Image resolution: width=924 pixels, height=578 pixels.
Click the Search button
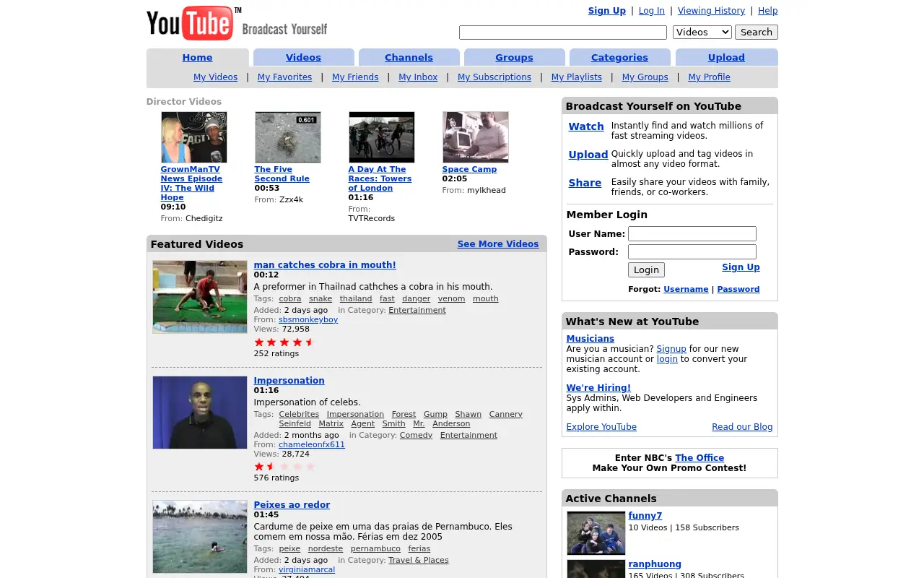pyautogui.click(x=757, y=32)
